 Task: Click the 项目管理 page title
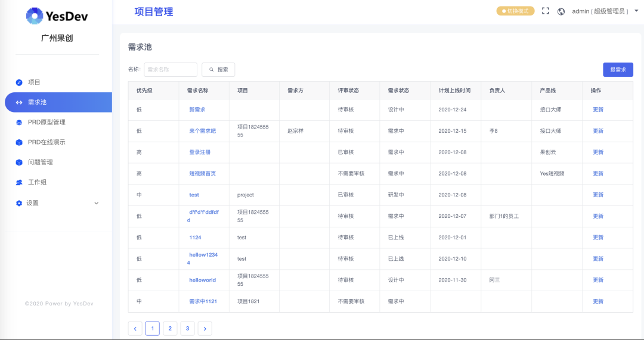(154, 12)
